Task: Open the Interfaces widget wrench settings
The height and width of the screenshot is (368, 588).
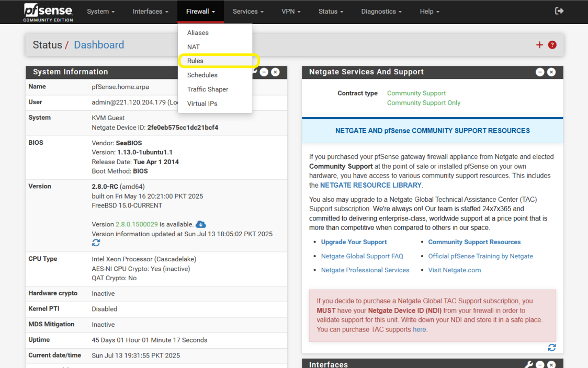Action: 529,364
